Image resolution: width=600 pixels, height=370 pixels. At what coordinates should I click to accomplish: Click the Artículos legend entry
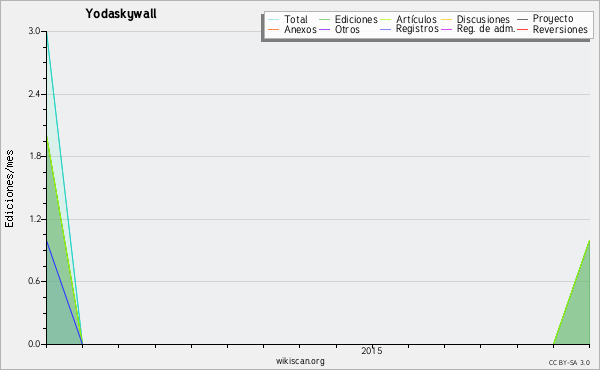click(x=408, y=19)
